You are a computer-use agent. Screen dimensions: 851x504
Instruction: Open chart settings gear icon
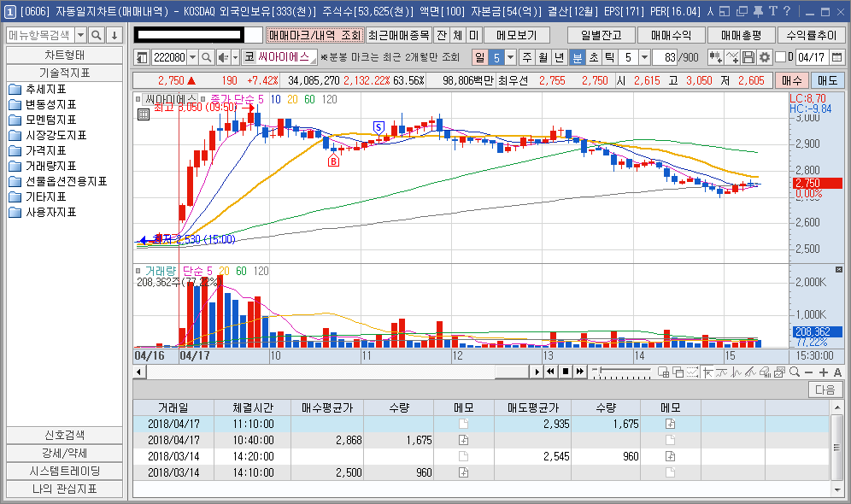coord(765,57)
